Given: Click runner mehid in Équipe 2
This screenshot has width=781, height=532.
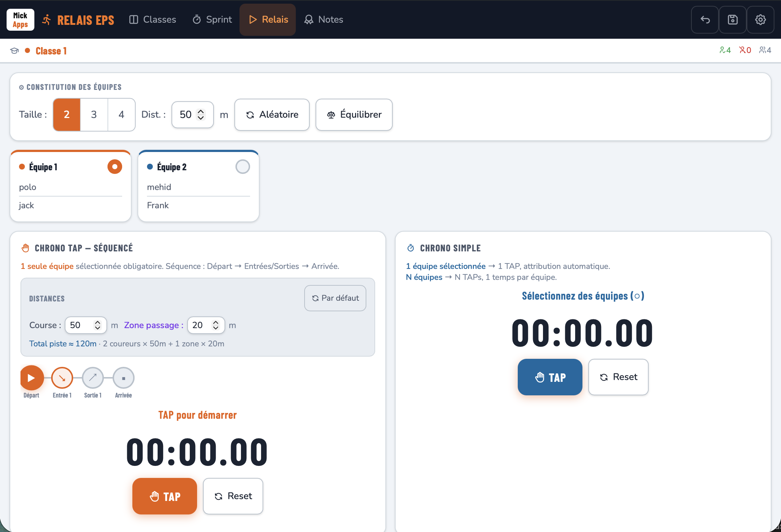Looking at the screenshot, I should pyautogui.click(x=199, y=187).
